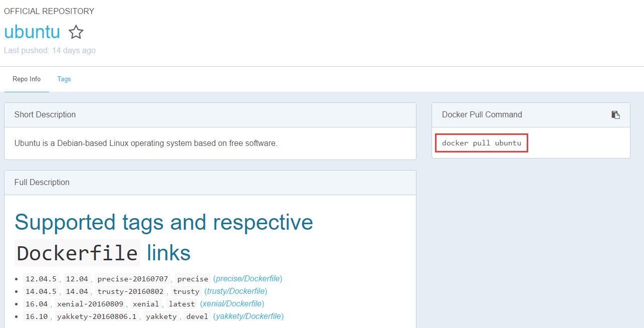The width and height of the screenshot is (644, 328).
Task: Click the trusty tag text
Action: pos(186,291)
